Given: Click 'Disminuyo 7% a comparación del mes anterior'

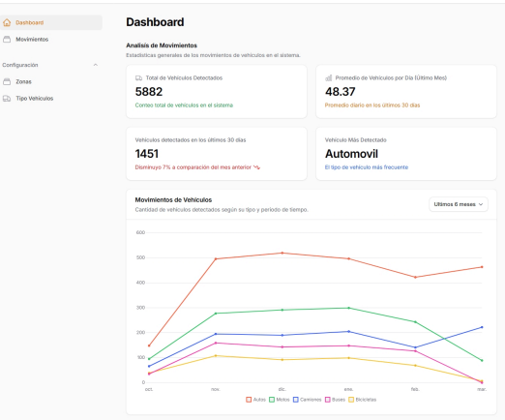Looking at the screenshot, I should [x=193, y=167].
